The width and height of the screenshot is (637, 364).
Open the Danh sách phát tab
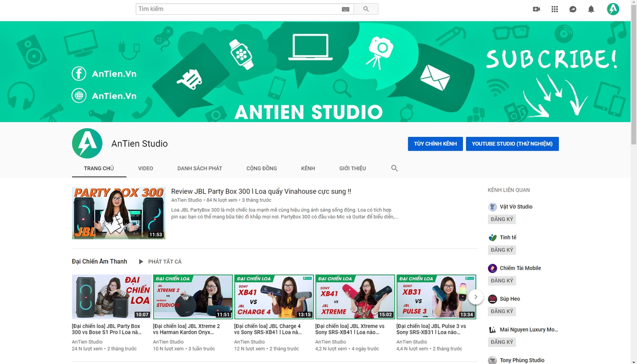[x=200, y=168]
